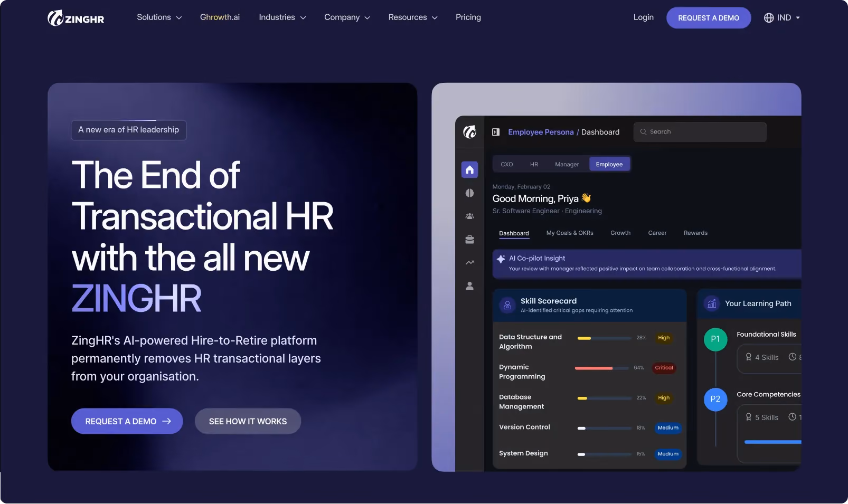Click the ZingHR logo in the header
Image resolution: width=848 pixels, height=504 pixels.
[x=76, y=18]
